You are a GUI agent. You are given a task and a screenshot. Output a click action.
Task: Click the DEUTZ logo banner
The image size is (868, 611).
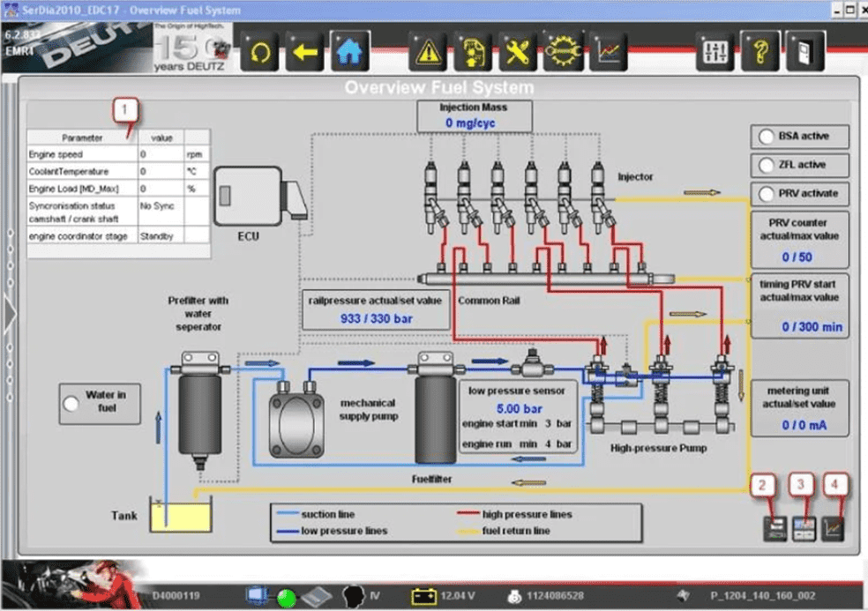[77, 48]
